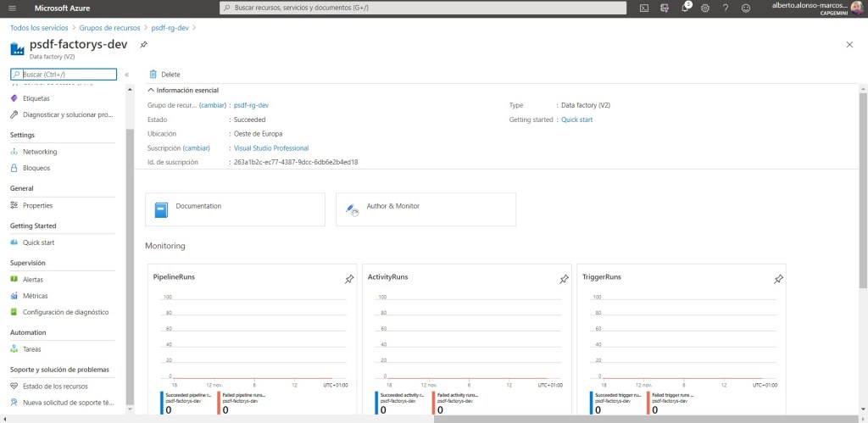Pin the ActivityRuns chart to dashboard
Viewport: 868px width, 423px height.
(x=564, y=279)
